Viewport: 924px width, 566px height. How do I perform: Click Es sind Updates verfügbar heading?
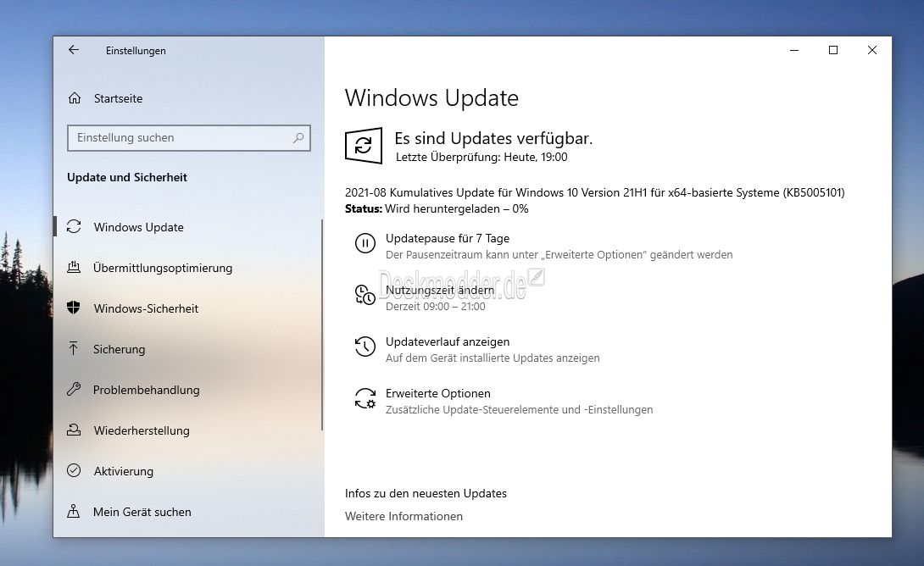493,138
